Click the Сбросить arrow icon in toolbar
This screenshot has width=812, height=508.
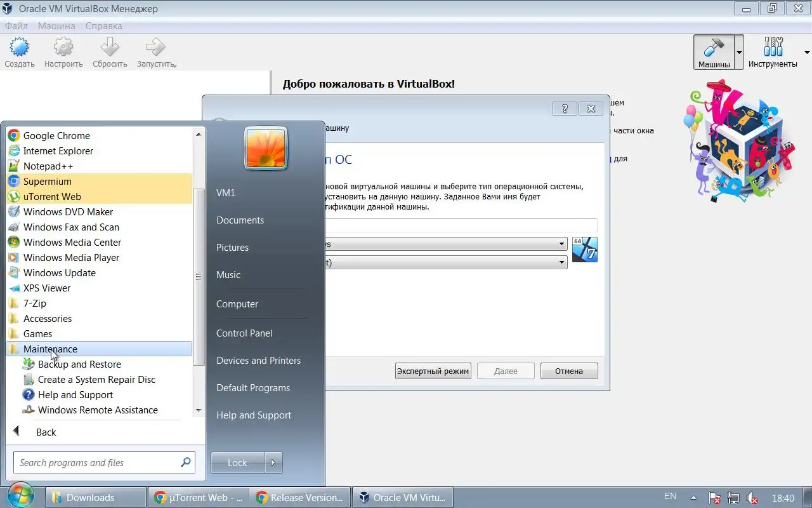[110, 52]
